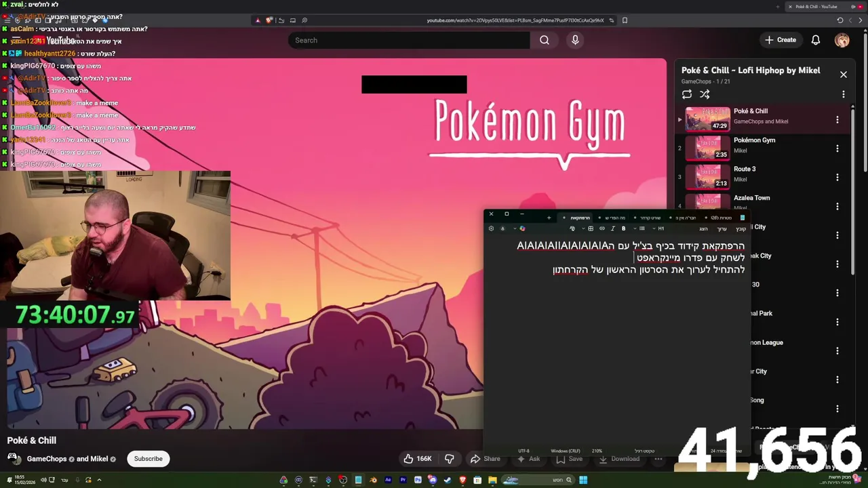The height and width of the screenshot is (488, 868).
Task: Open Discord from the taskbar
Action: pos(433,480)
